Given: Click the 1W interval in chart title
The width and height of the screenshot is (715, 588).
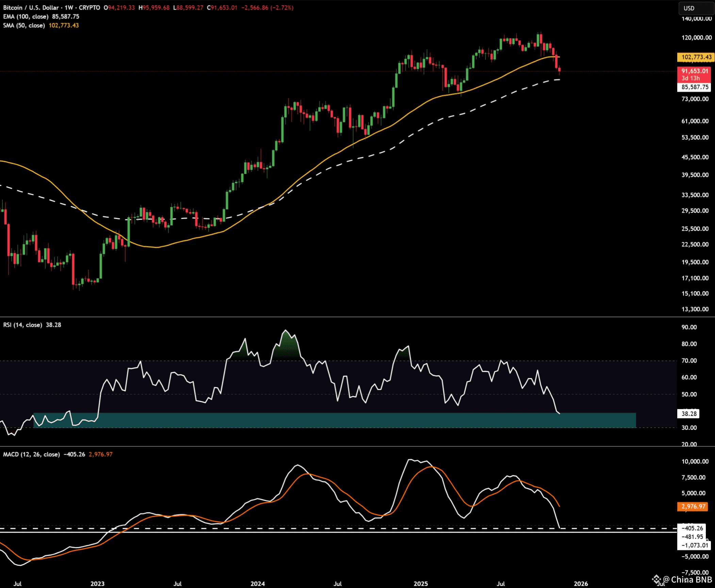Looking at the screenshot, I should (69, 7).
